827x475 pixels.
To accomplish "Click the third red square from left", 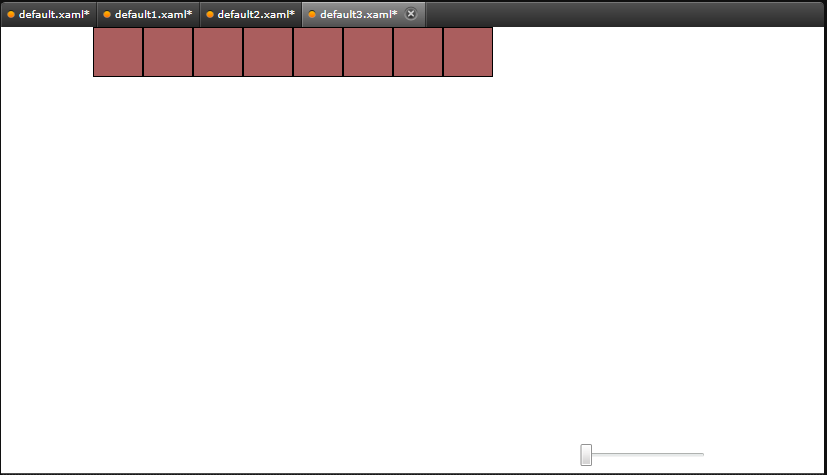I will pos(218,52).
